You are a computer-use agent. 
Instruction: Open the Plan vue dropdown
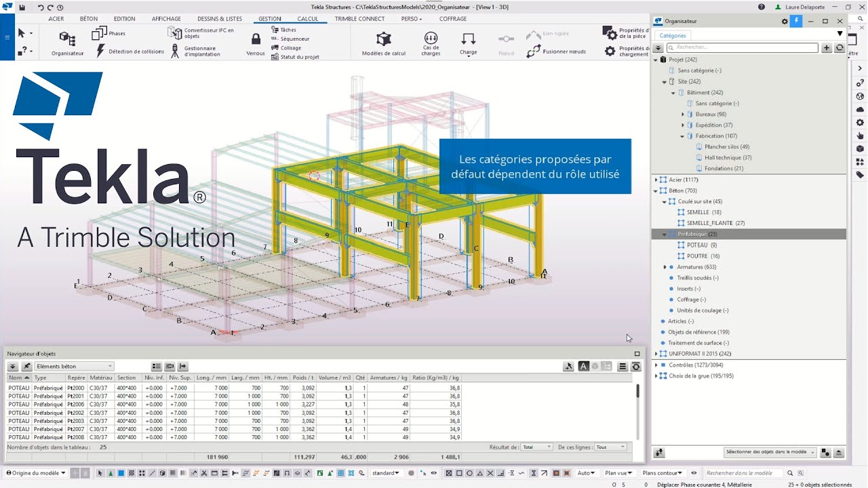tap(618, 473)
